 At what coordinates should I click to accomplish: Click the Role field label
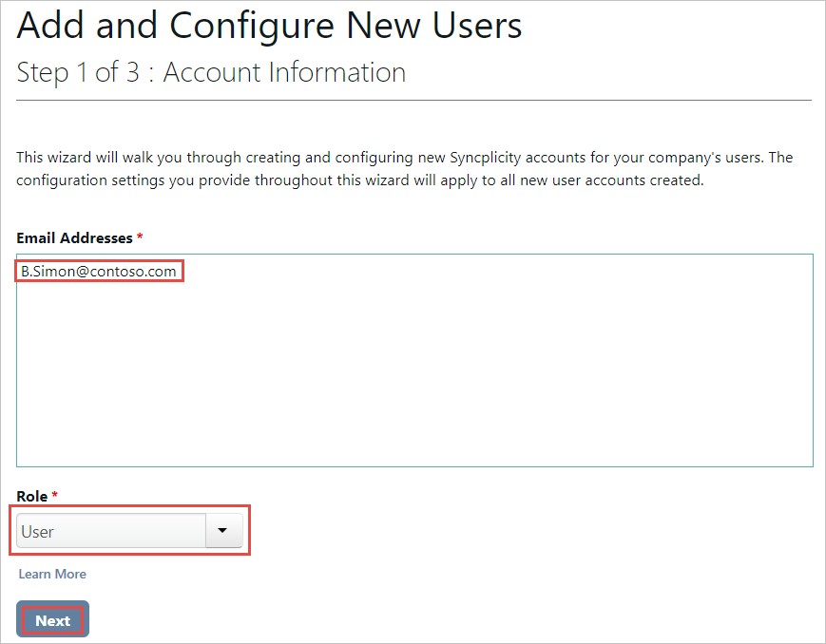coord(32,496)
